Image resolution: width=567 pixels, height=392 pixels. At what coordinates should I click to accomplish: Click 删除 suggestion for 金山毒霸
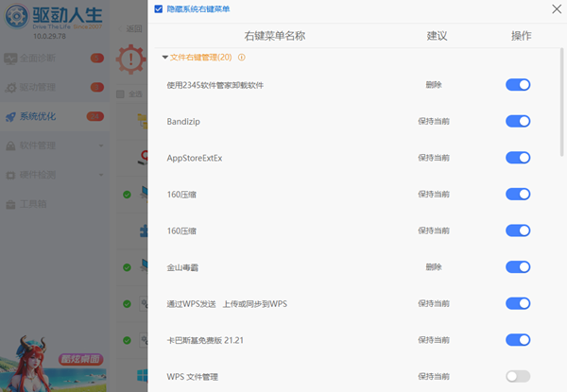tap(434, 267)
